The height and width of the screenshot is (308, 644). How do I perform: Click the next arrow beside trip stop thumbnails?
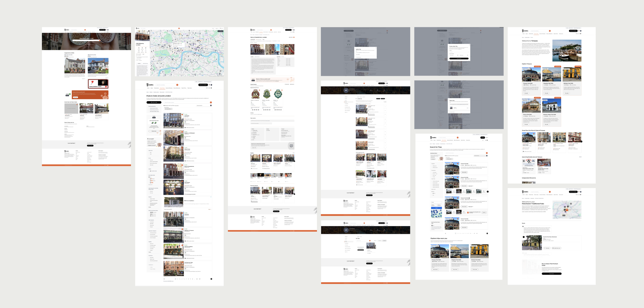click(x=488, y=192)
